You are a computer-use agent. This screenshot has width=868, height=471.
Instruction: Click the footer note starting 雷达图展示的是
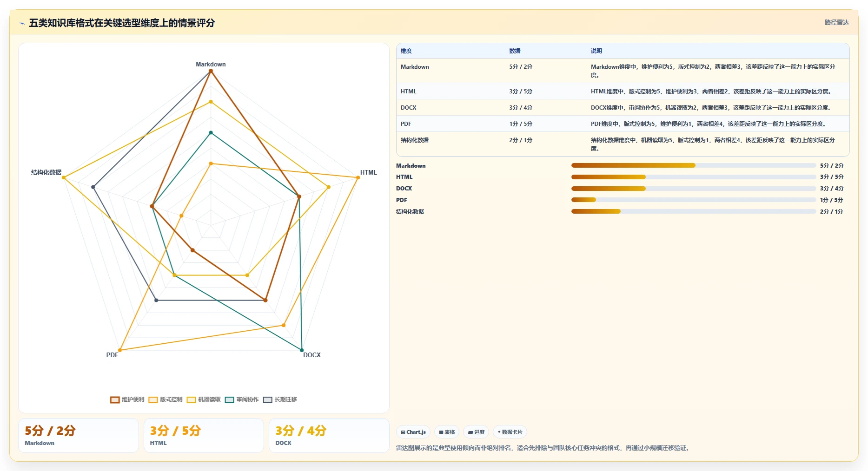point(543,448)
